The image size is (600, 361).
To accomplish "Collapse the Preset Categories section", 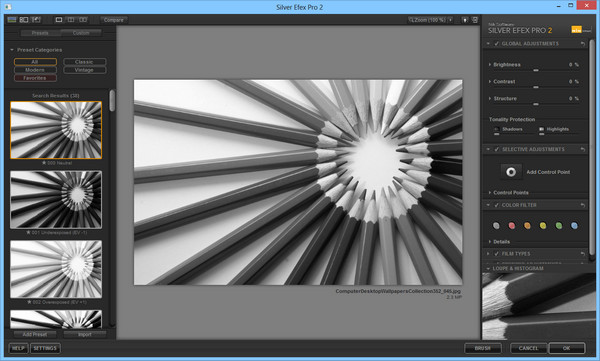I will click(12, 50).
